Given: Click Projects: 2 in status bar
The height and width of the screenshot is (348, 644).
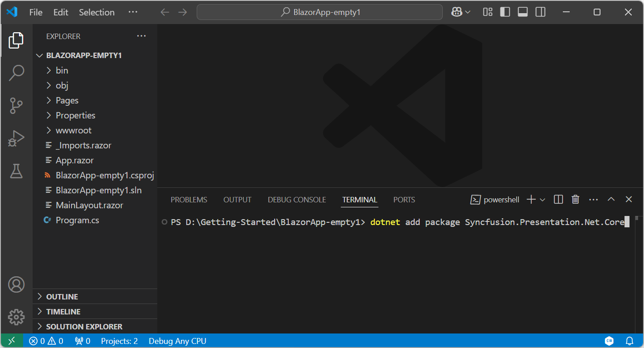Looking at the screenshot, I should click(x=119, y=341).
